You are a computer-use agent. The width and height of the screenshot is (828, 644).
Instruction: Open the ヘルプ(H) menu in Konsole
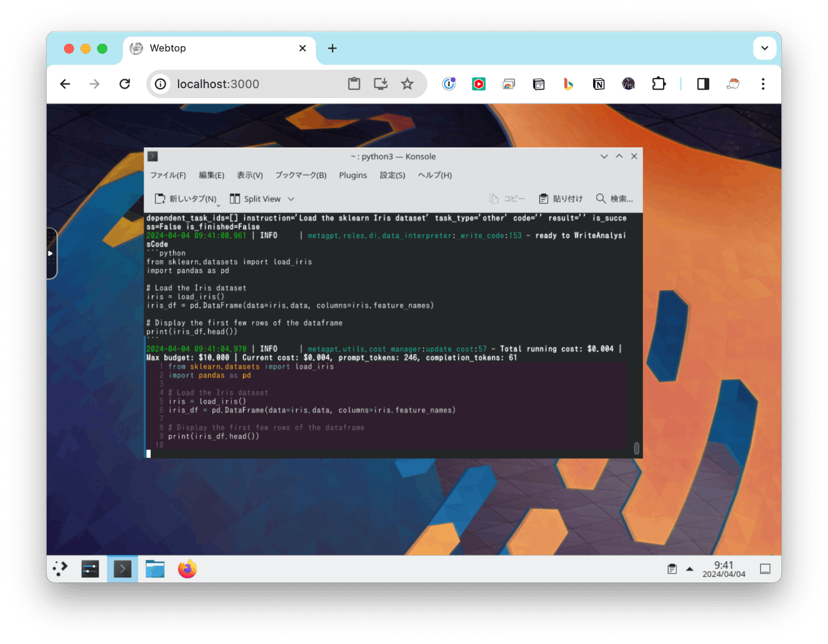point(435,176)
